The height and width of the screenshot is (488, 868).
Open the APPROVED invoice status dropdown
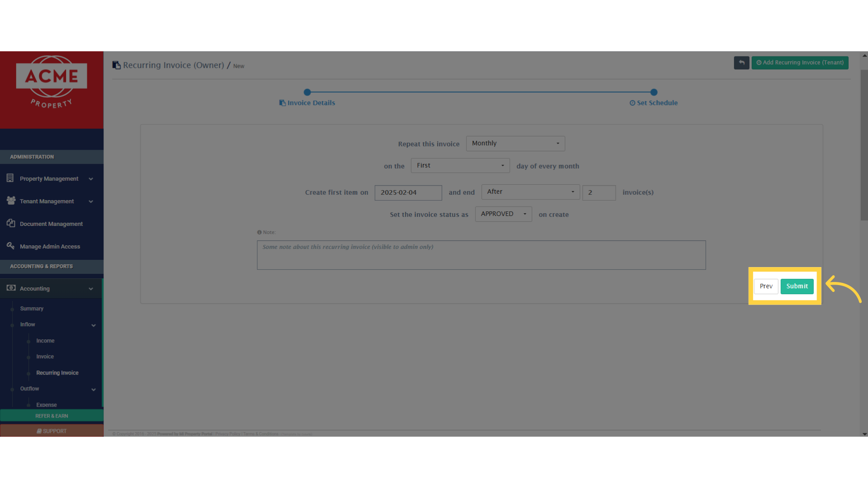tap(503, 214)
